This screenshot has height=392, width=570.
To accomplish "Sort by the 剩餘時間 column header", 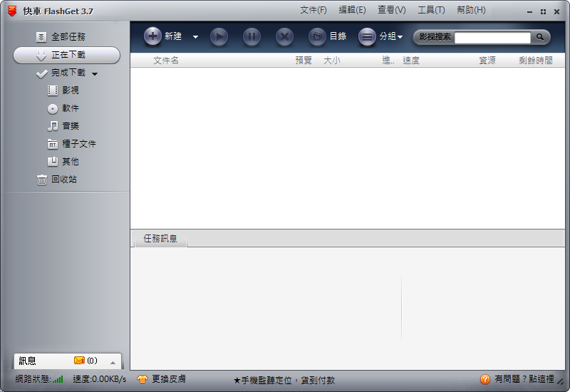I will coord(536,61).
